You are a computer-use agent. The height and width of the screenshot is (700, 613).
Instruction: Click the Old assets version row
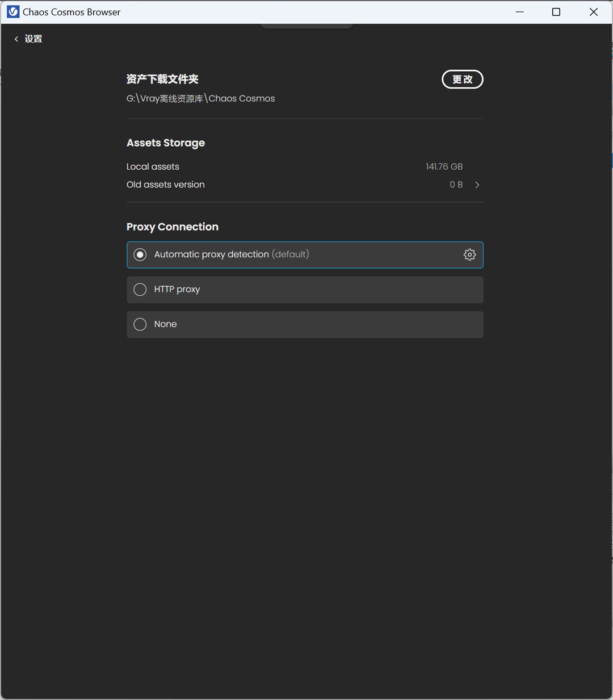(x=305, y=185)
